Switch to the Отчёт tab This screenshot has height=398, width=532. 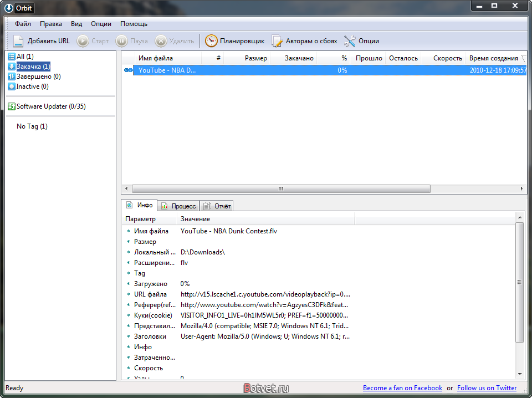(217, 206)
